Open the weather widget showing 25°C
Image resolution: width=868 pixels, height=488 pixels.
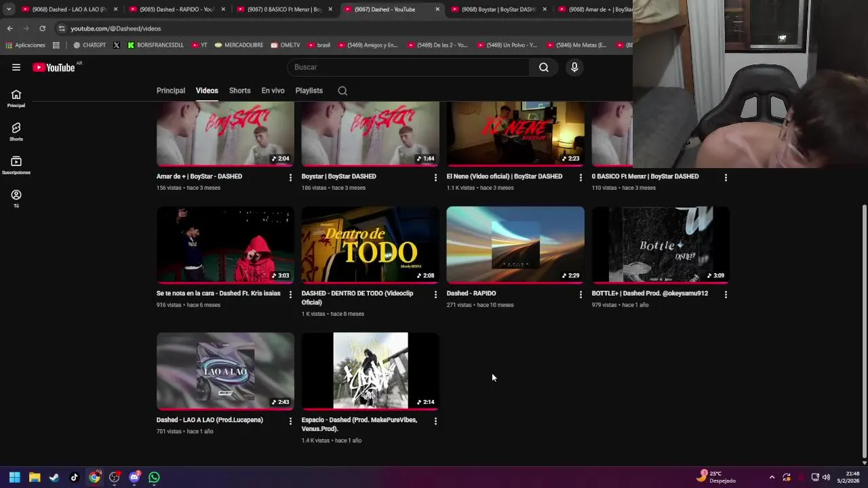point(716,476)
